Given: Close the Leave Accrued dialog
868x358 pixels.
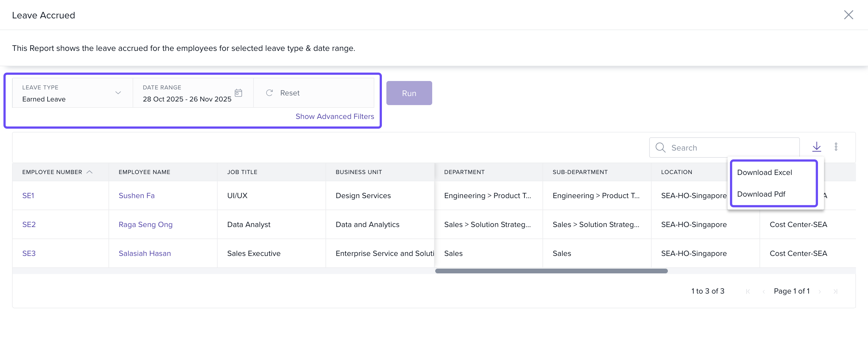Looking at the screenshot, I should [848, 15].
